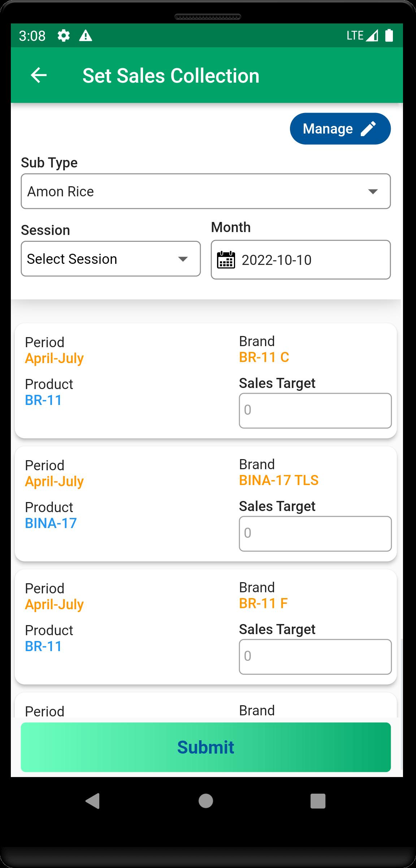Tap the Android home circle button
The height and width of the screenshot is (868, 416).
point(206,801)
